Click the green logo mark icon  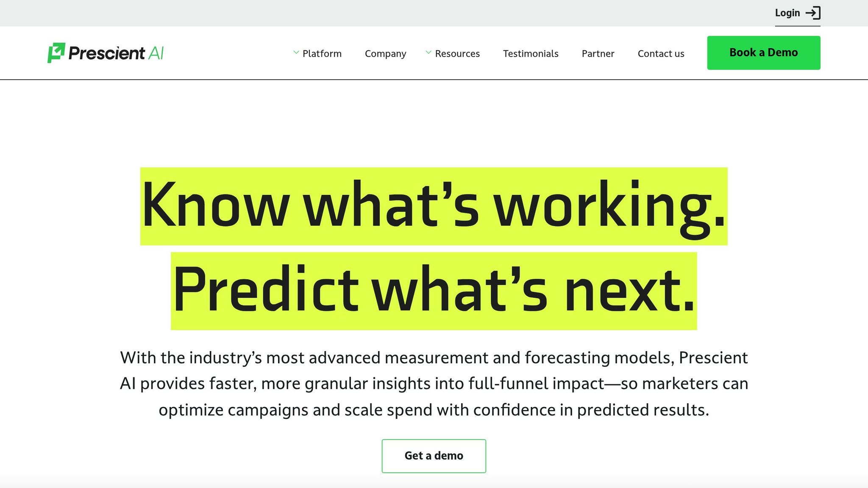click(56, 53)
